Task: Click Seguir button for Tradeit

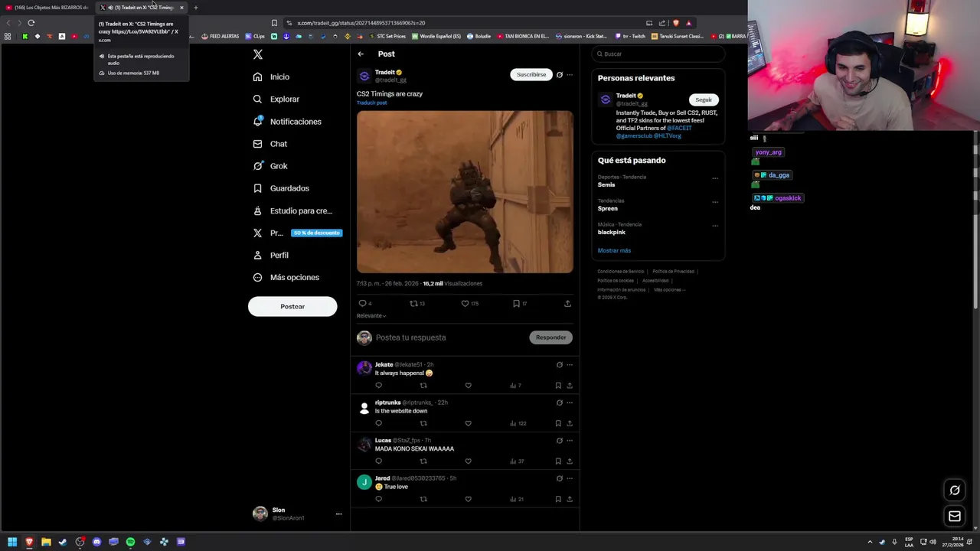Action: click(704, 99)
